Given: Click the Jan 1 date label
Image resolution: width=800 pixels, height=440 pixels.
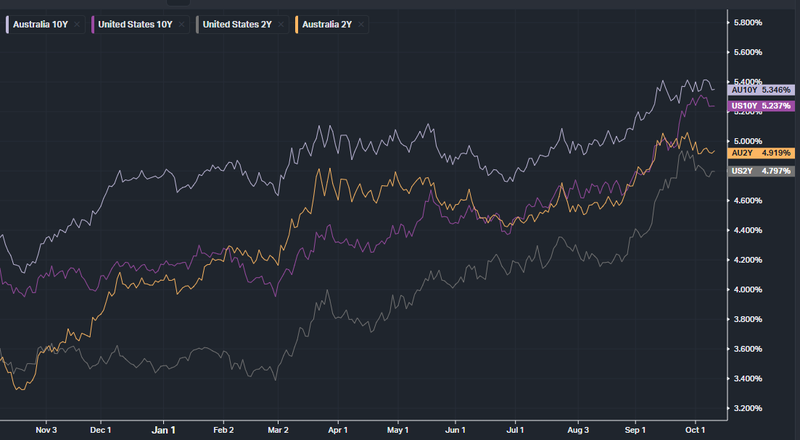Looking at the screenshot, I should pos(163,430).
